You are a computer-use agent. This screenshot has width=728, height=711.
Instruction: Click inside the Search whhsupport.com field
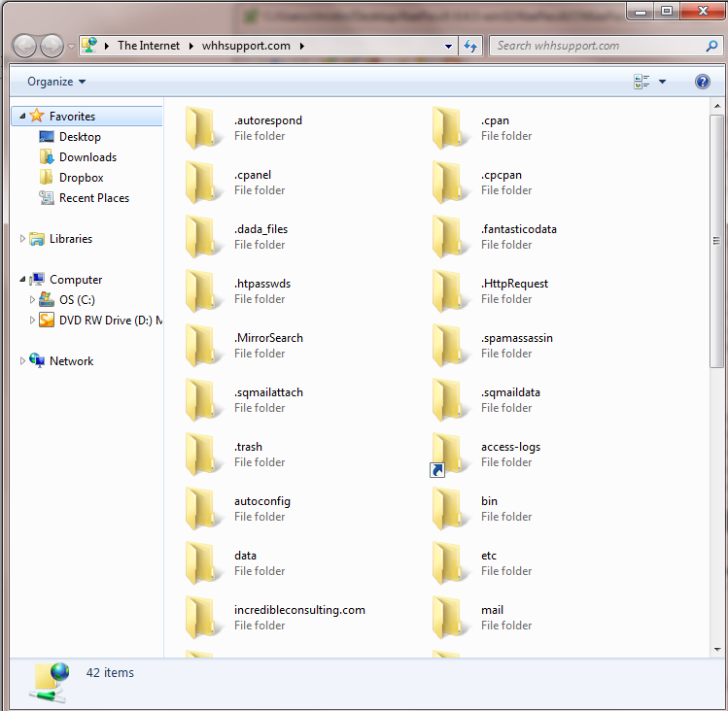coord(593,46)
